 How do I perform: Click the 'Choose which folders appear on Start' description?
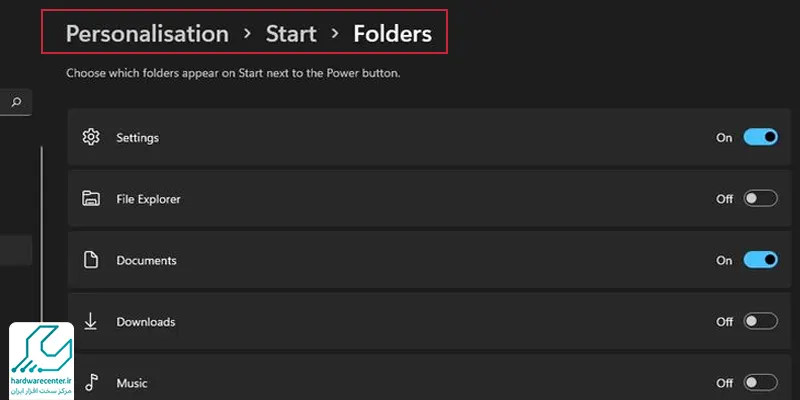point(233,73)
